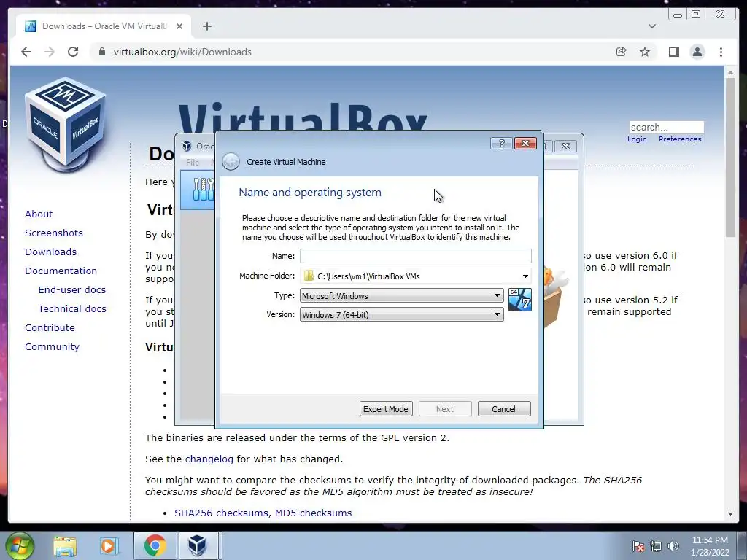Click the Preferences link
This screenshot has height=560, width=747.
pyautogui.click(x=680, y=139)
